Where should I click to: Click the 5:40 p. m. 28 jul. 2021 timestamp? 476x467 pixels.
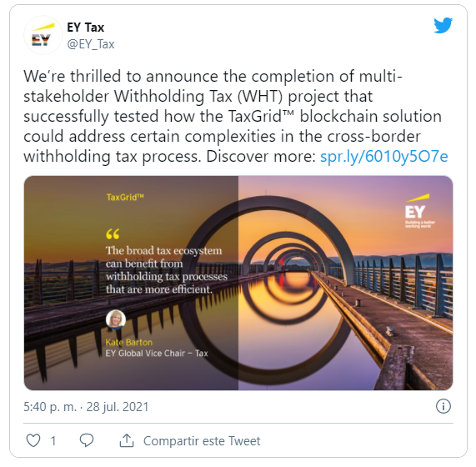86,407
